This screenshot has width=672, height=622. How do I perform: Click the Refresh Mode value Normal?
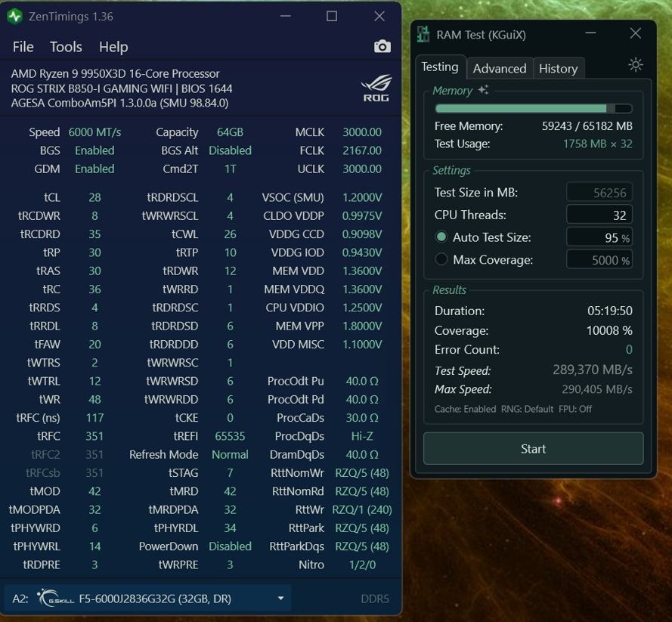[230, 454]
